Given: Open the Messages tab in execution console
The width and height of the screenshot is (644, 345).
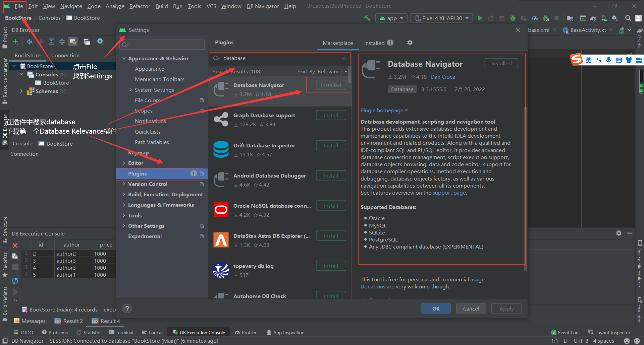Looking at the screenshot, I should [x=30, y=321].
